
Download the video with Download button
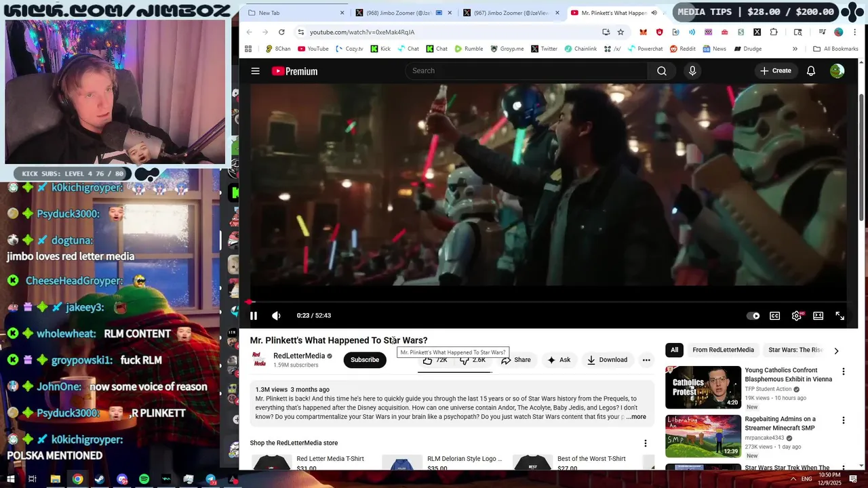[x=608, y=360]
